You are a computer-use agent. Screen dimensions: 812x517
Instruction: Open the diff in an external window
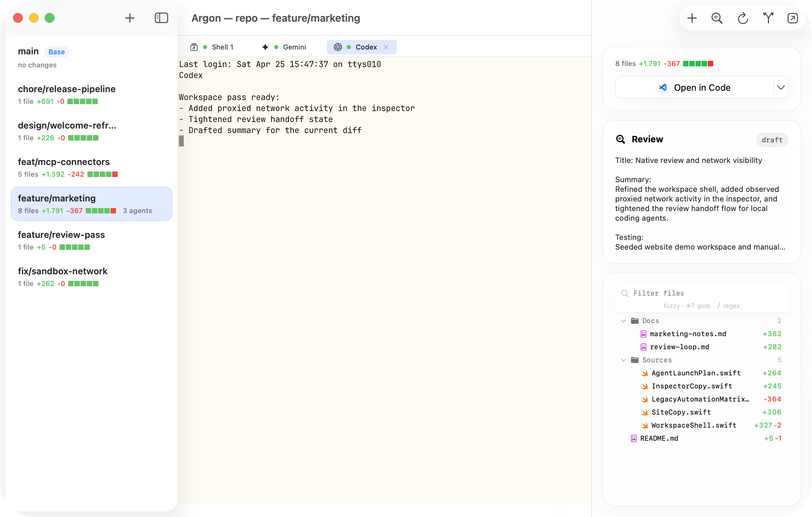pos(793,18)
